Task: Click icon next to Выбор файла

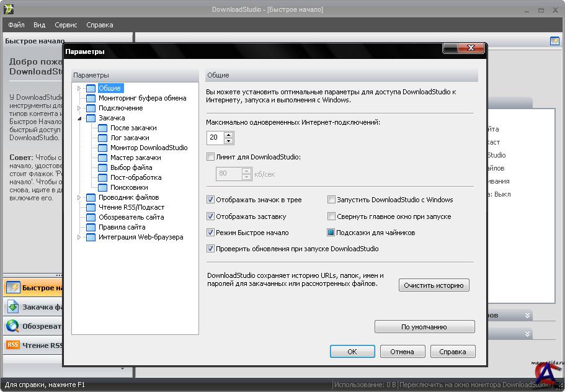Action: pyautogui.click(x=103, y=167)
